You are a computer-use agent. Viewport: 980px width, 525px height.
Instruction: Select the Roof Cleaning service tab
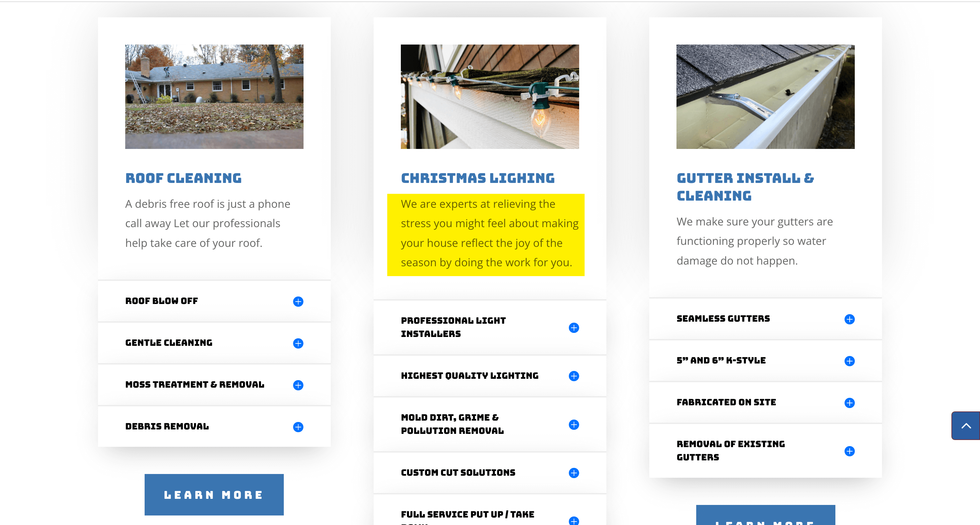pyautogui.click(x=183, y=177)
